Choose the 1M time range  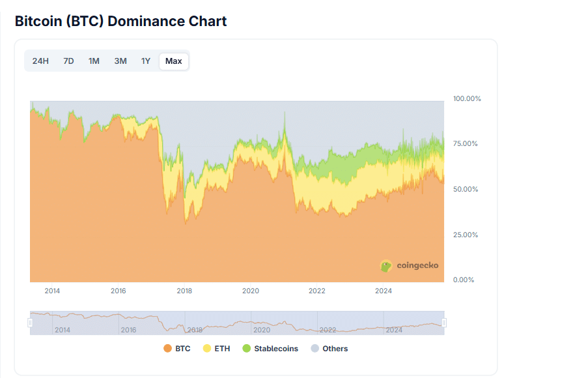(94, 61)
